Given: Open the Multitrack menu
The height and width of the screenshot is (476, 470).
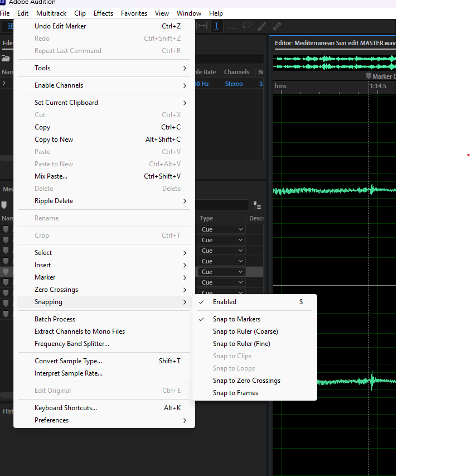Looking at the screenshot, I should click(51, 13).
